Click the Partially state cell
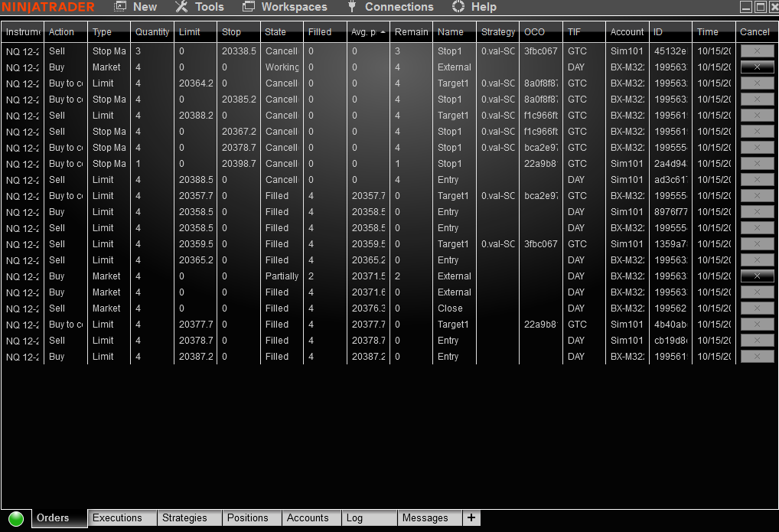 coord(282,276)
